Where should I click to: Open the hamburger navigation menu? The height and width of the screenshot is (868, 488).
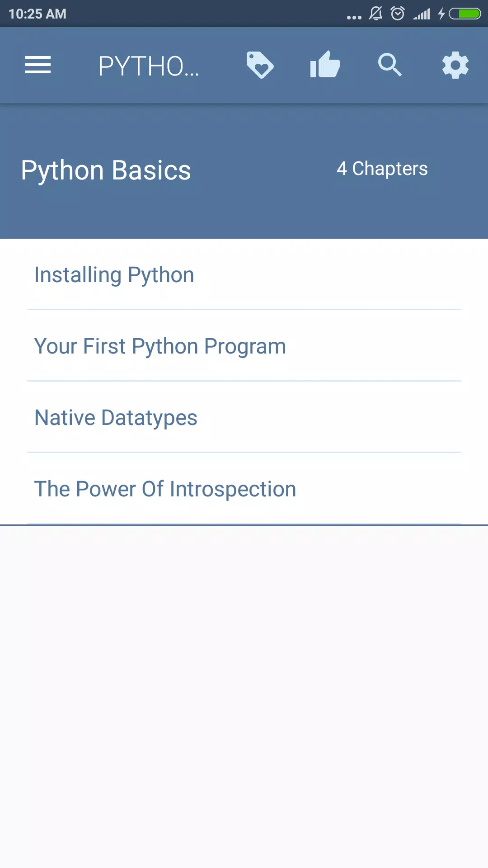point(38,65)
